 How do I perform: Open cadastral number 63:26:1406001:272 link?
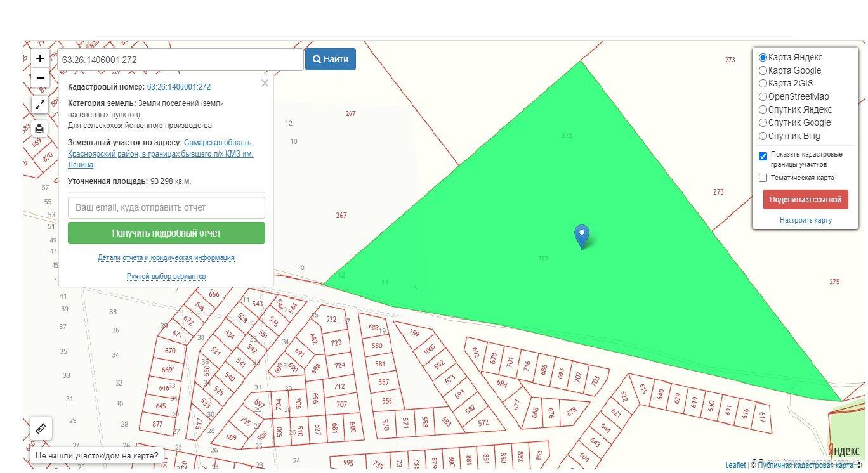(178, 87)
